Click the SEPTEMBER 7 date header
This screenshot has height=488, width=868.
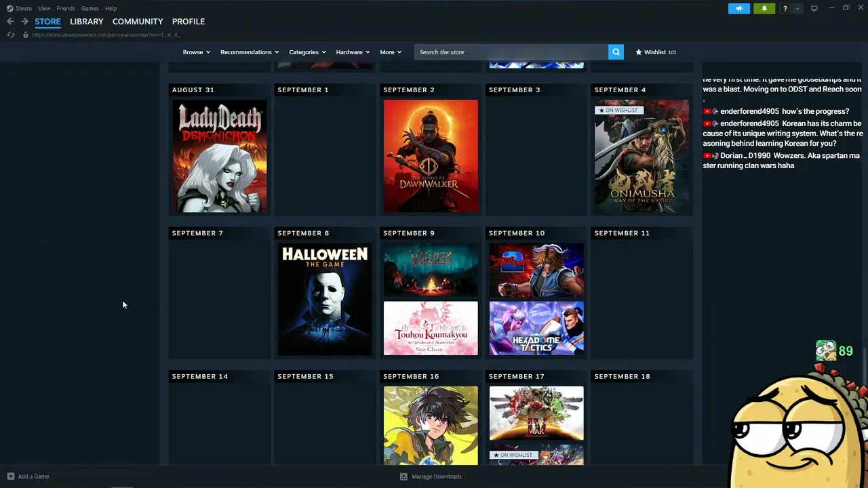pyautogui.click(x=197, y=233)
